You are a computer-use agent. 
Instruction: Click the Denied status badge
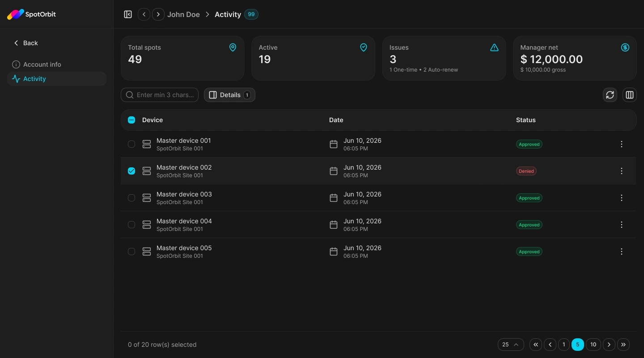pos(526,171)
